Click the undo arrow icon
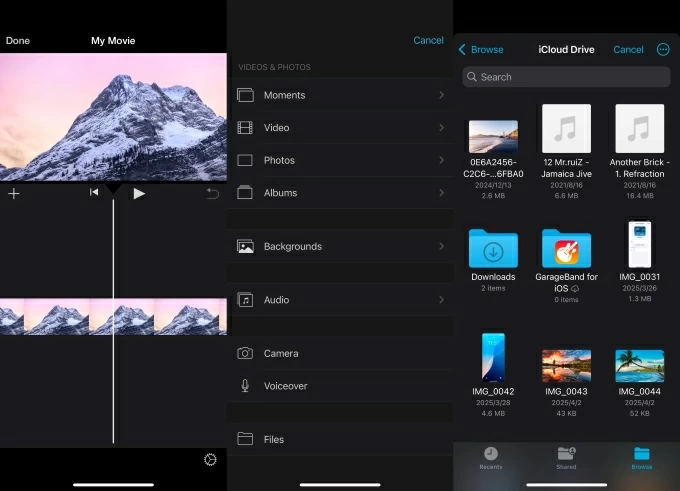Image resolution: width=680 pixels, height=491 pixels. click(x=212, y=193)
